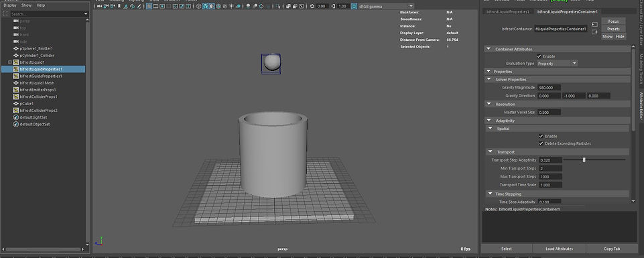Toggle Screen Space Ambient Occlusion icon
644x258 pixels.
248,6
